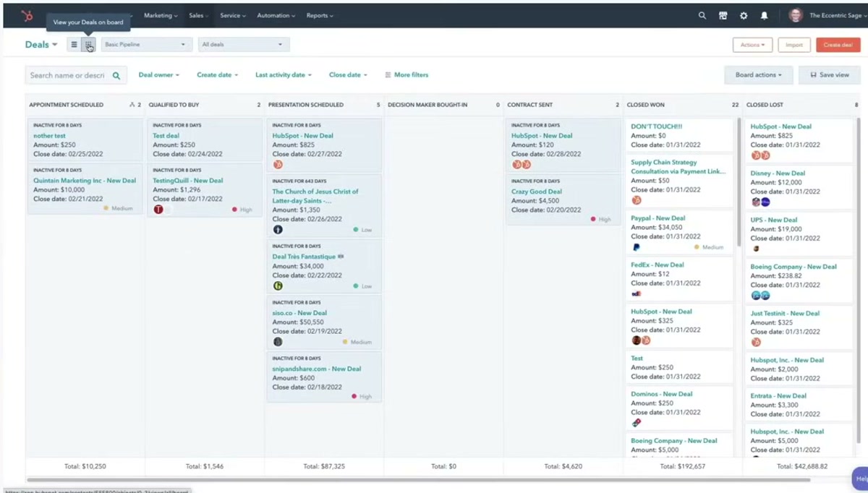Switch to the list view icon
Image resolution: width=868 pixels, height=493 pixels.
(74, 45)
